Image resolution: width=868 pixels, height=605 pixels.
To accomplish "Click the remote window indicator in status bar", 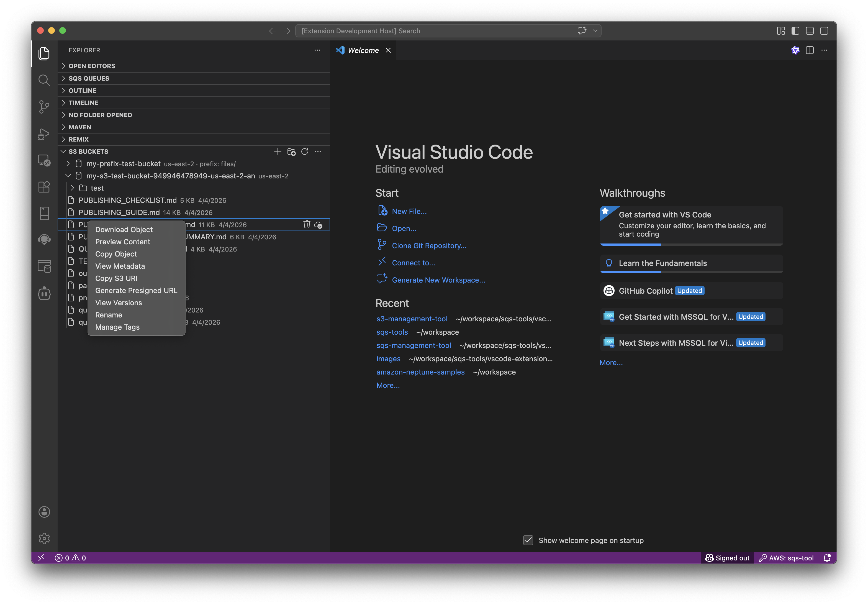I will [41, 558].
